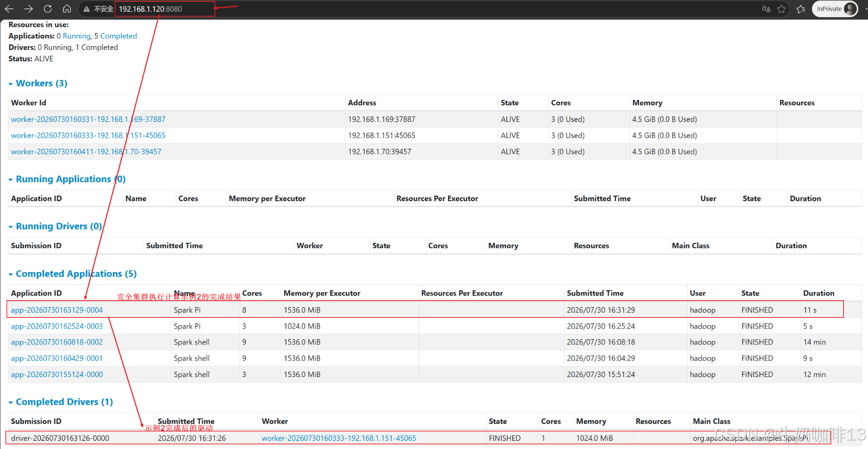Viewport: 868px width, 449px height.
Task: Go forward with the browser forward arrow
Action: (x=28, y=9)
